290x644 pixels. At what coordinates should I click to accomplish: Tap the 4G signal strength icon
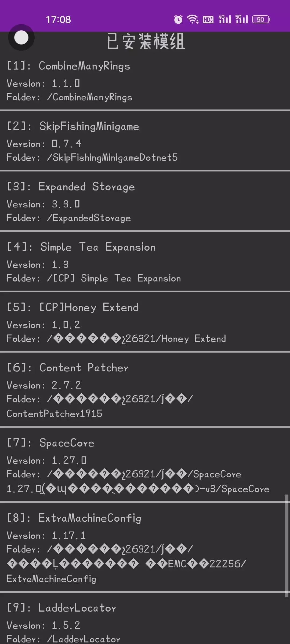(x=225, y=19)
